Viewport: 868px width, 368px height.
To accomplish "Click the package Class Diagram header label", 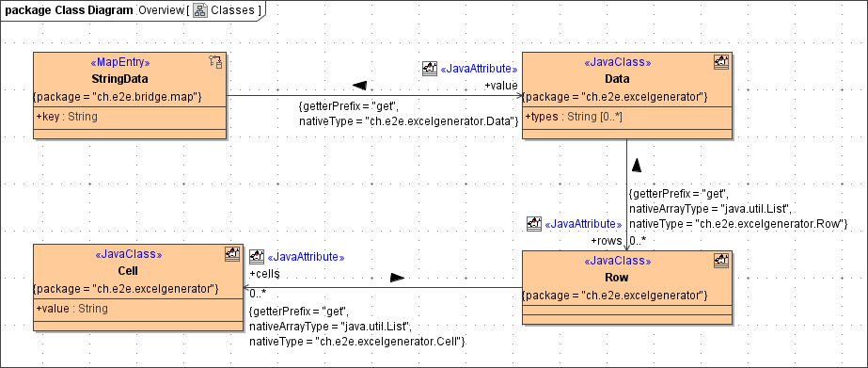I will [70, 10].
